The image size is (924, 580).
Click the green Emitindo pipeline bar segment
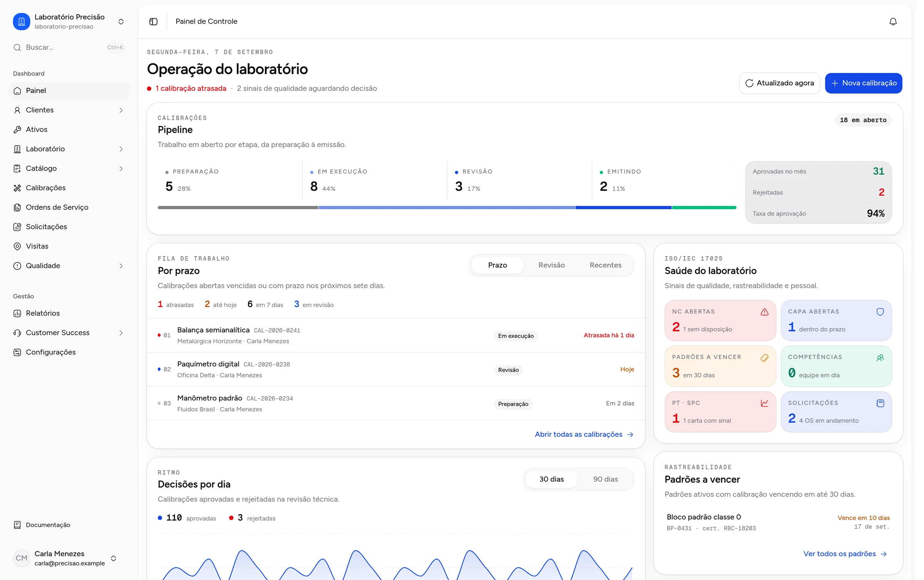pyautogui.click(x=704, y=208)
